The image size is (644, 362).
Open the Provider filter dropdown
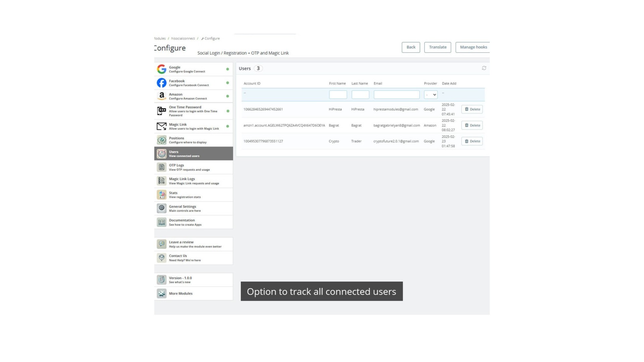[431, 95]
